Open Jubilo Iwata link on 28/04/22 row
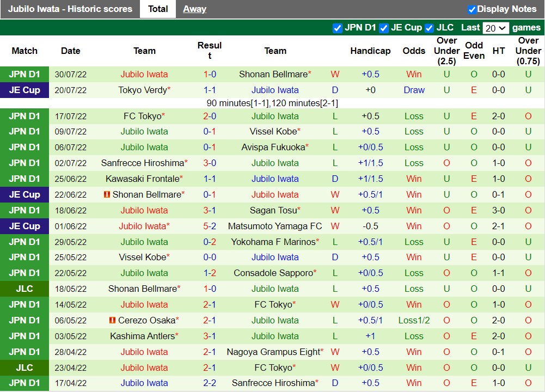 pos(144,352)
